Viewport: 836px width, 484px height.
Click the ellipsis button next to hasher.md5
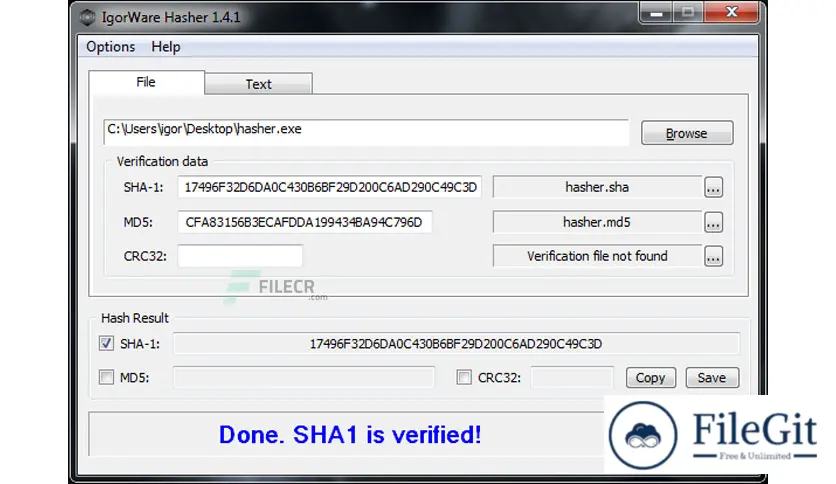(713, 222)
